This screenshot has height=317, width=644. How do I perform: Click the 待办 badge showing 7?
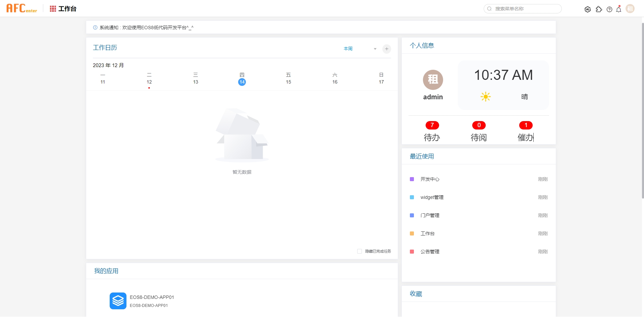tap(432, 125)
